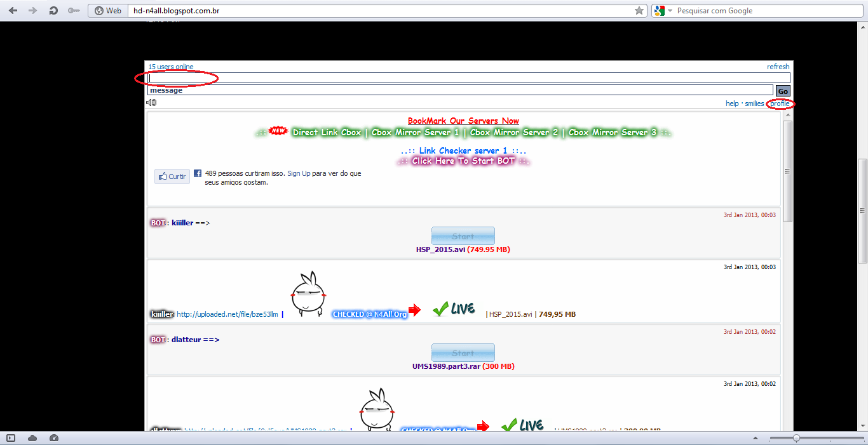Open the uploaded.net/file/bze53llm link
The height and width of the screenshot is (445, 868).
pos(227,314)
